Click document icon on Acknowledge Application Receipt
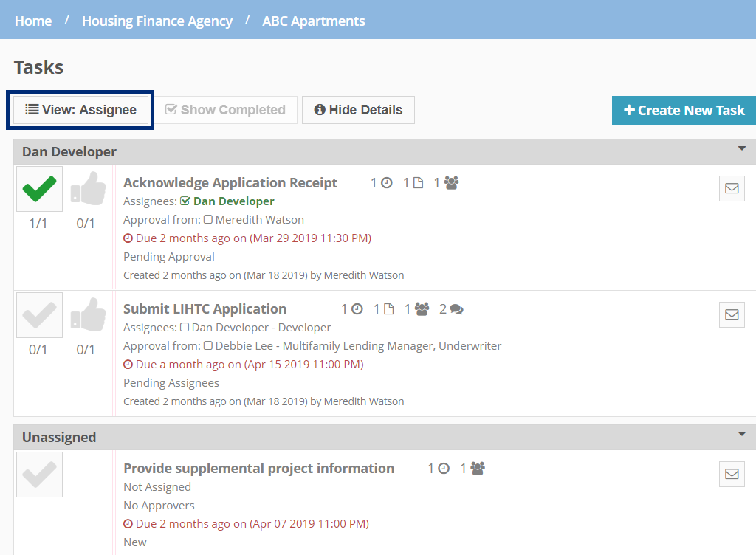This screenshot has height=555, width=756. pos(418,183)
